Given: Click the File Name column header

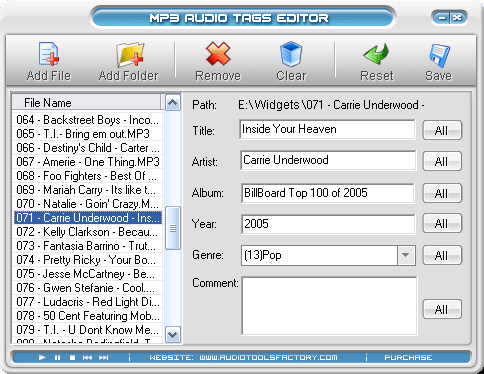Looking at the screenshot, I should (x=87, y=102).
